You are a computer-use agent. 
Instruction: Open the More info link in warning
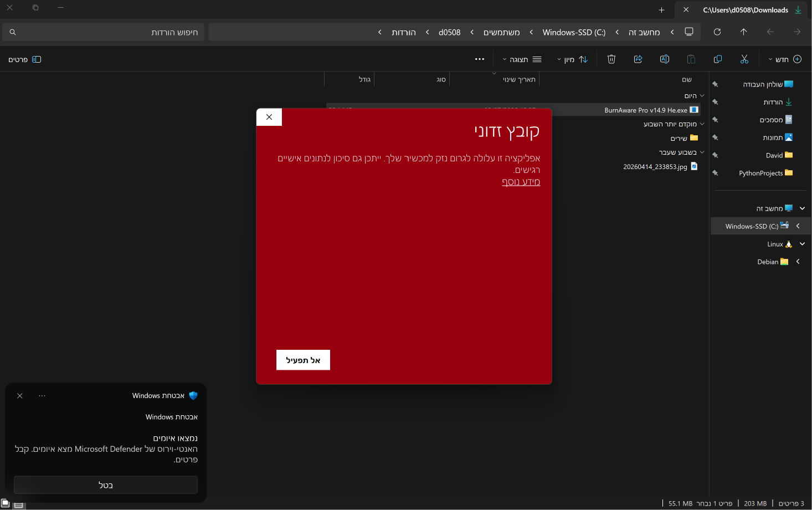(x=521, y=182)
